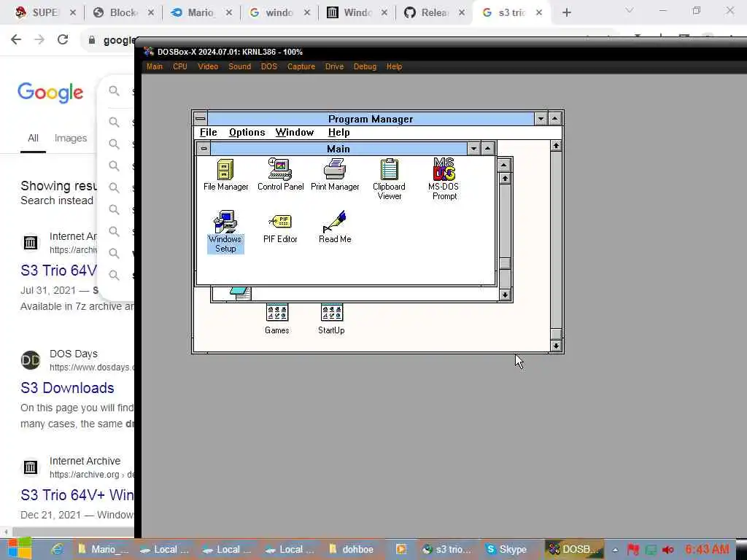The image size is (747, 560).
Task: Open Read Me icon
Action: click(x=335, y=227)
